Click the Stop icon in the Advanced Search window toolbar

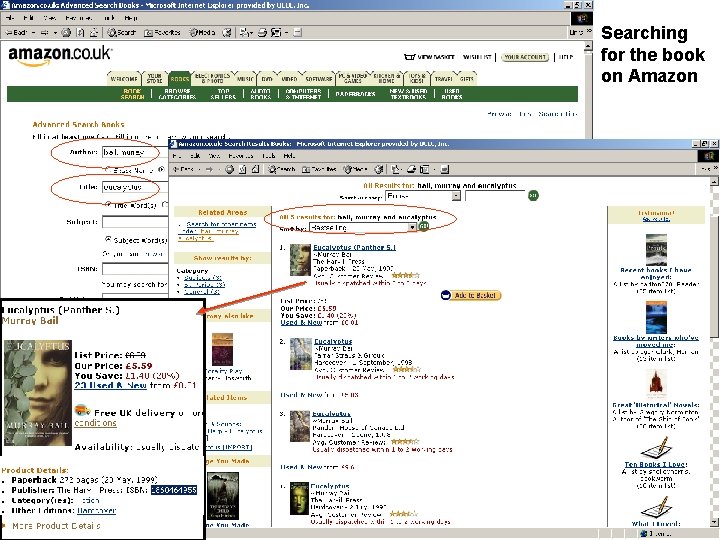pyautogui.click(x=66, y=33)
